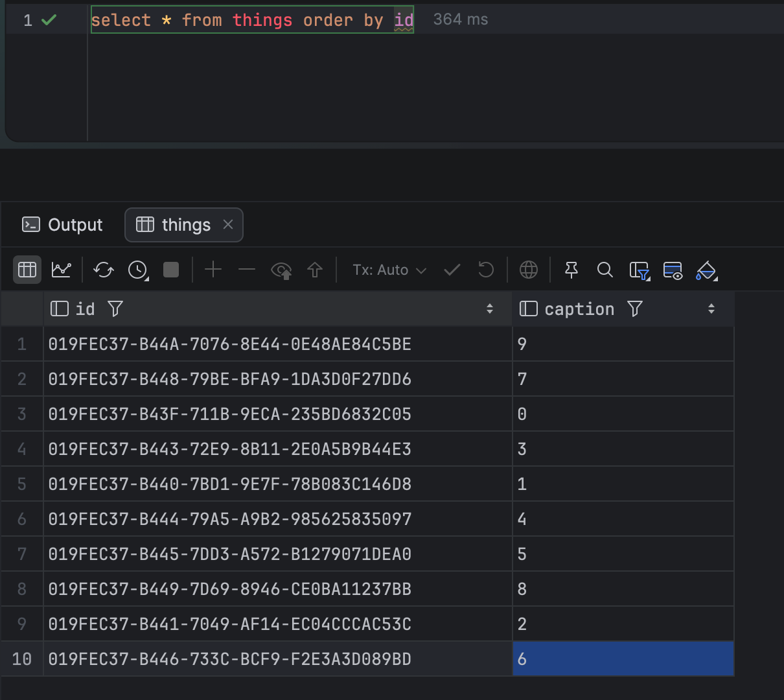Pin the things result tab
Screen dimensions: 784x700
click(571, 270)
